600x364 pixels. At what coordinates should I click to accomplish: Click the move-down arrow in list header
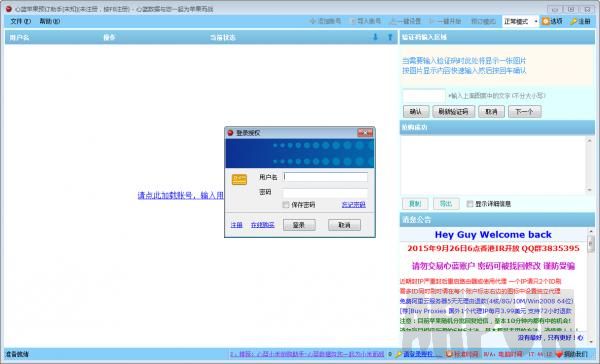(375, 37)
